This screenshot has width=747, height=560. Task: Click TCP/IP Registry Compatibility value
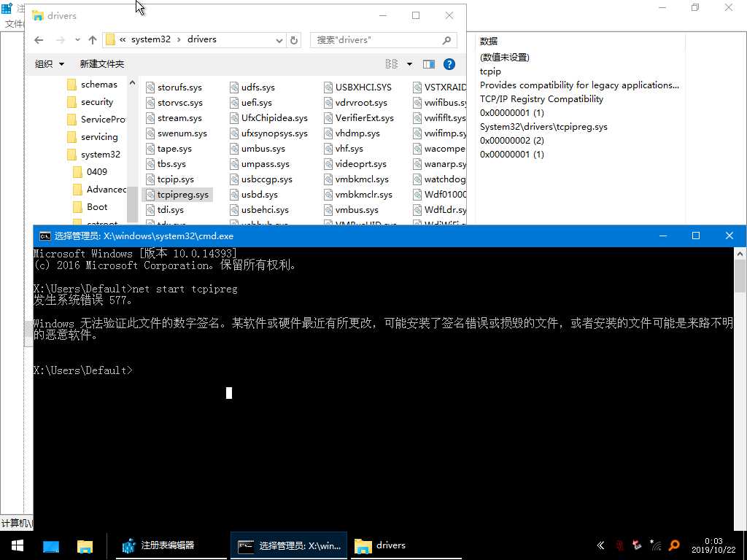pyautogui.click(x=541, y=99)
